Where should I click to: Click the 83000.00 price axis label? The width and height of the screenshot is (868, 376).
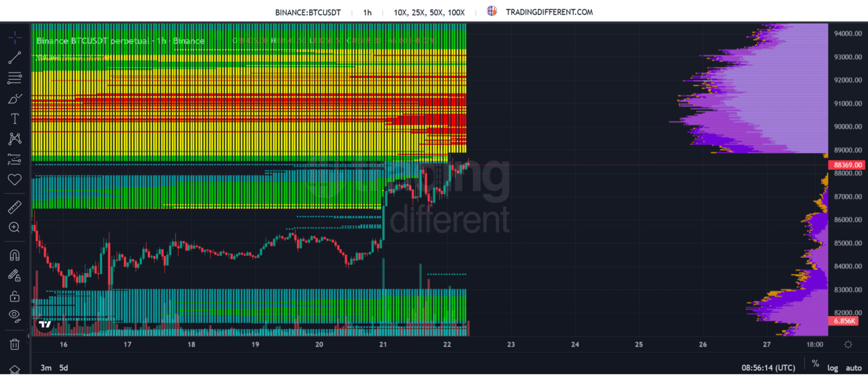click(848, 289)
